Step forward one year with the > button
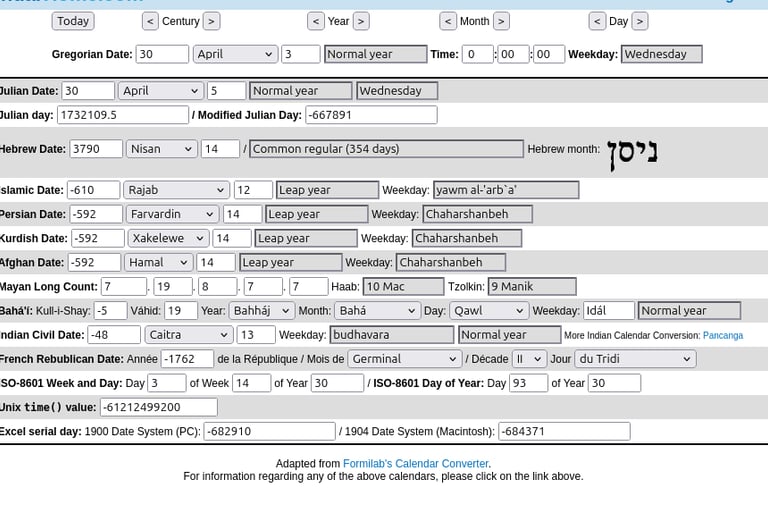768x513 pixels. point(361,22)
